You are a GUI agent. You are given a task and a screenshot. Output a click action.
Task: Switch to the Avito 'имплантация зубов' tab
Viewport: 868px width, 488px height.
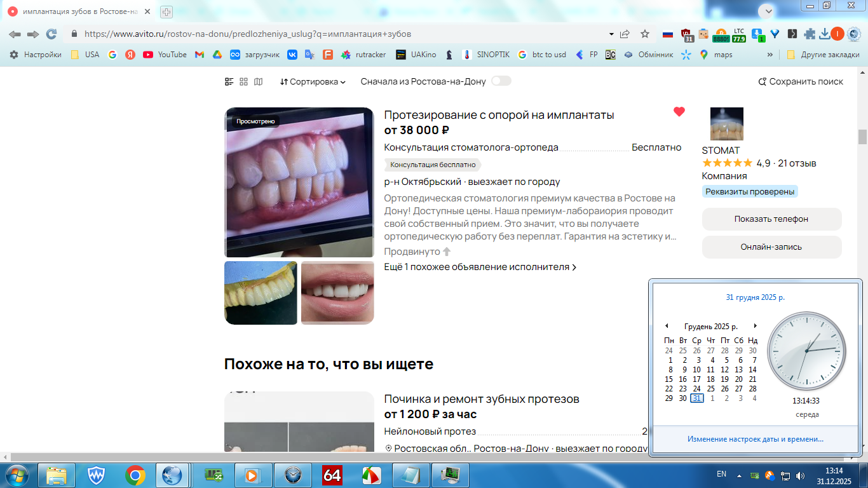click(78, 11)
